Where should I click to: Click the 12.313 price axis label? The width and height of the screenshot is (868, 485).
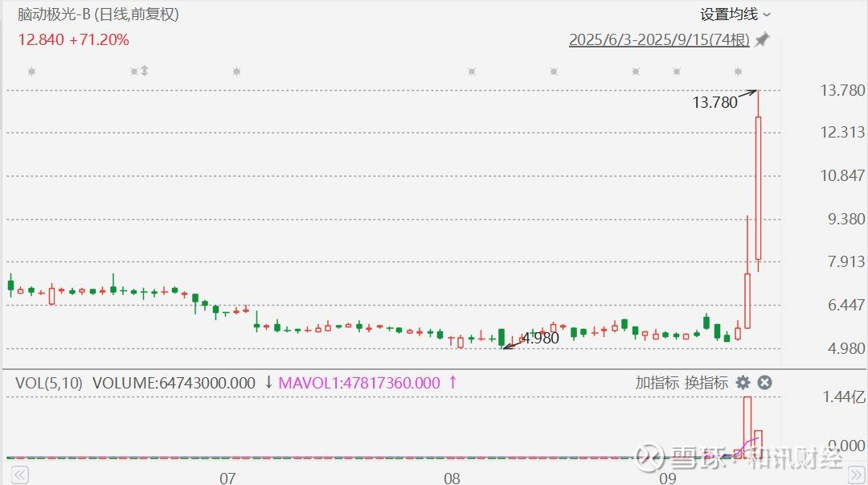[x=842, y=133]
